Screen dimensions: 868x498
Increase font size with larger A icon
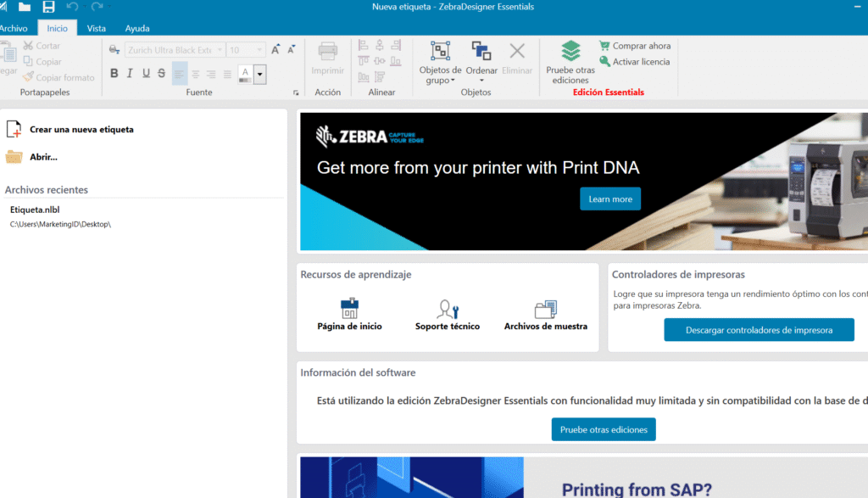275,50
